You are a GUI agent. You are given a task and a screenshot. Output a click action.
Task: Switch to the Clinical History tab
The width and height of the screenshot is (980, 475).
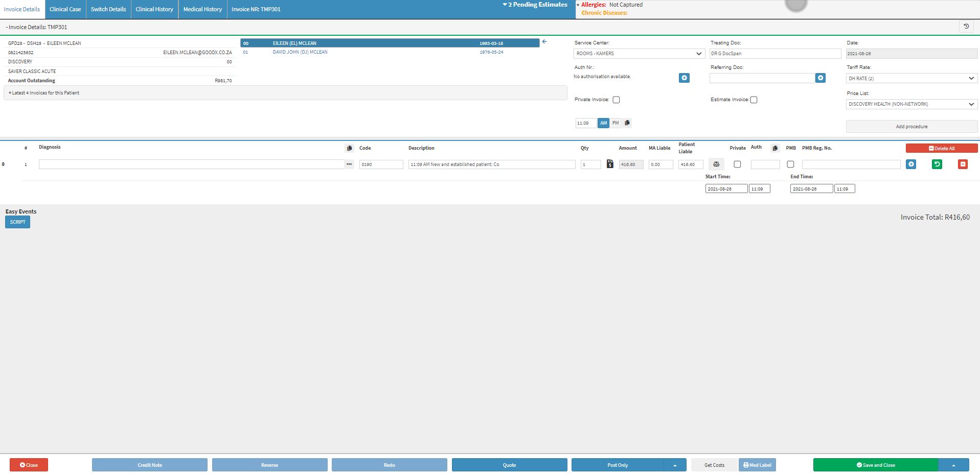[154, 9]
